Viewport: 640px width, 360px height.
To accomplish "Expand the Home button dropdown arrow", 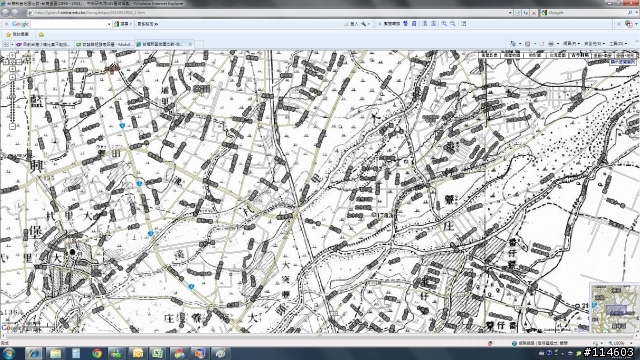I will click(520, 43).
